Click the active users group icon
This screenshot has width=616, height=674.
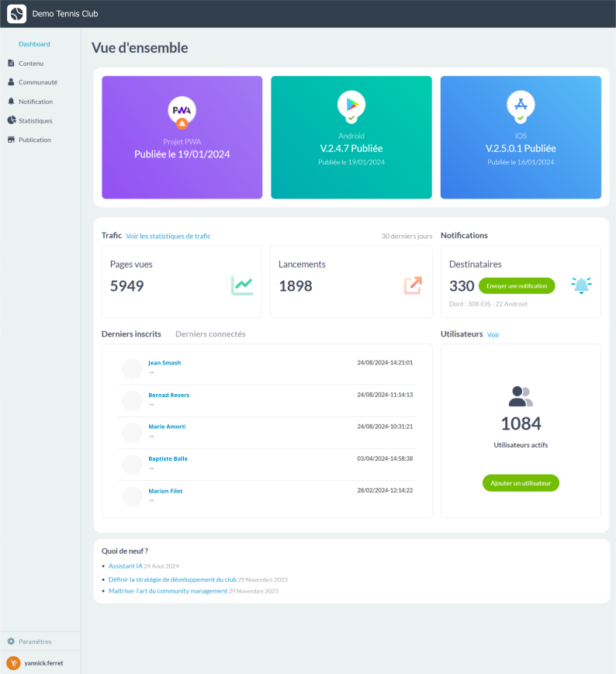[x=521, y=396]
